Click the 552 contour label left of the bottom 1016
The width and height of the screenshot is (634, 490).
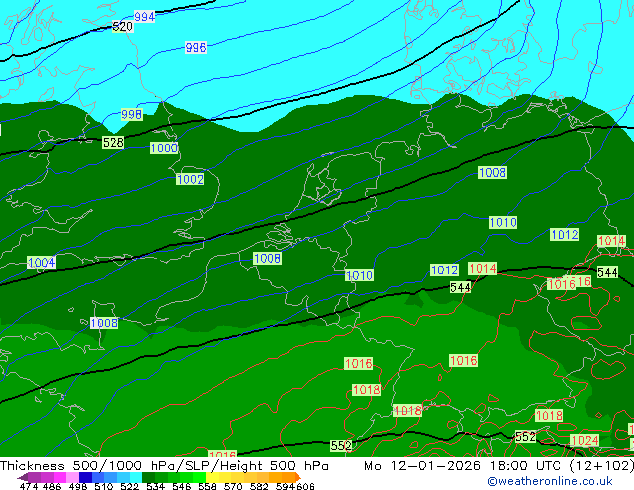[x=341, y=446]
